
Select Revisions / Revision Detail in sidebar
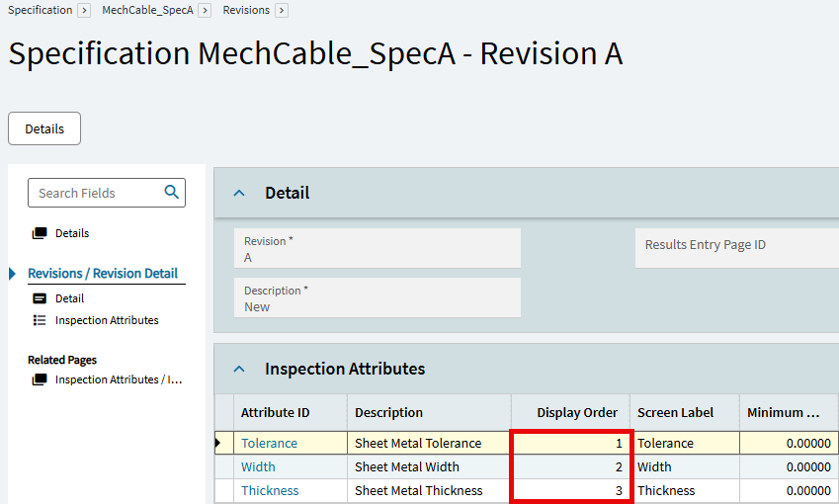[103, 274]
